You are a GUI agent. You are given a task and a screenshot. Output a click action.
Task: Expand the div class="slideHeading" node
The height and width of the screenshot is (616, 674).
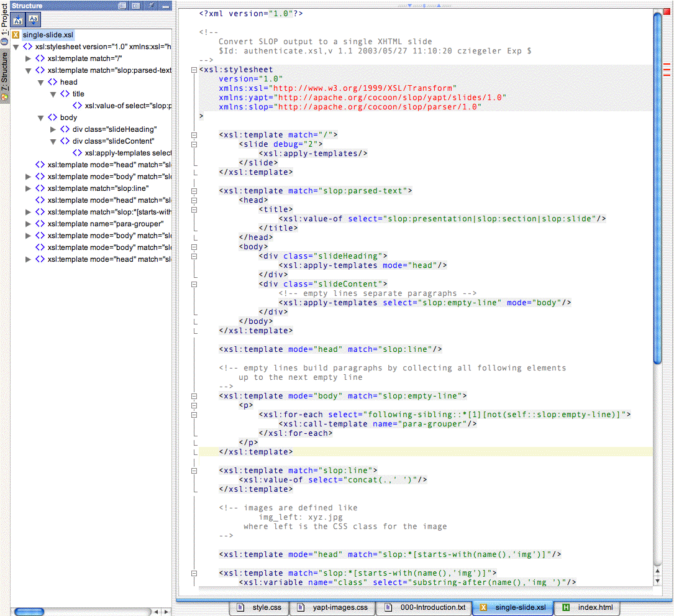pyautogui.click(x=53, y=129)
